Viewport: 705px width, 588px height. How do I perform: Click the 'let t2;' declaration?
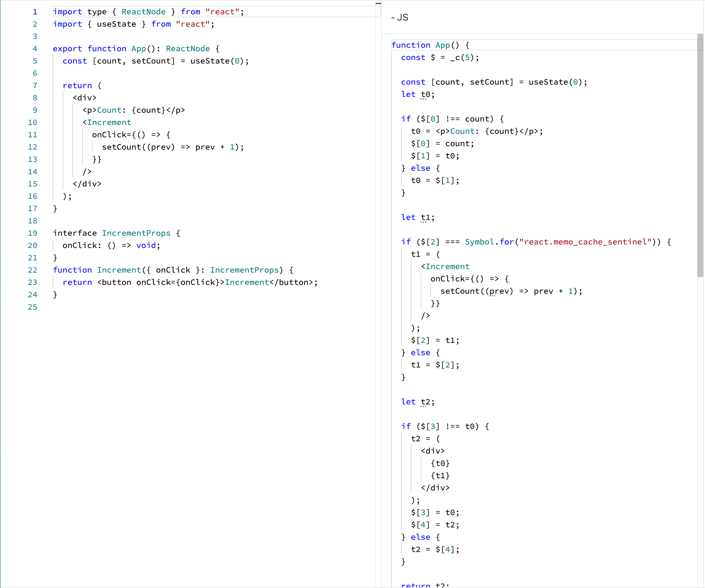418,402
